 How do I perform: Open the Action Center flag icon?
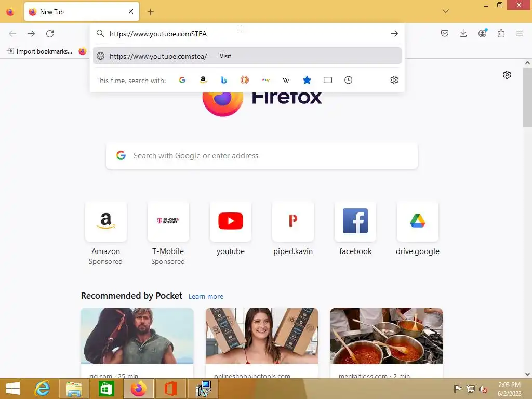click(458, 389)
